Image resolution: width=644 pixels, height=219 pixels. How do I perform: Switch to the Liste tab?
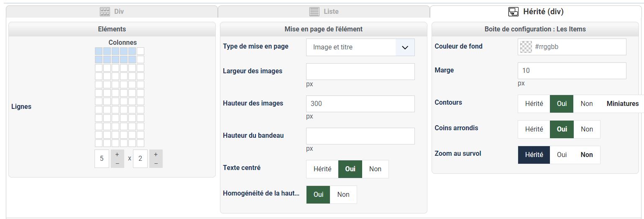tap(324, 12)
